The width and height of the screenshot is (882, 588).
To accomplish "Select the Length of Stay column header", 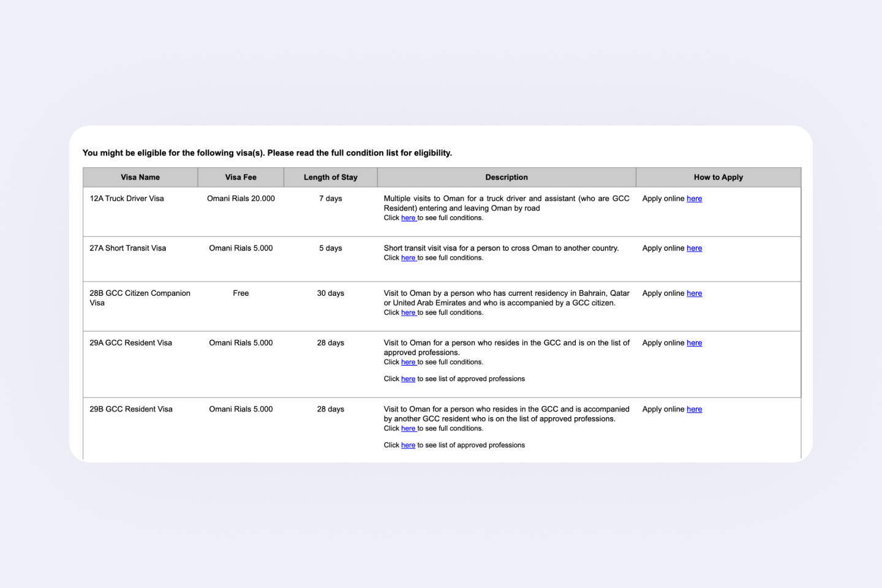I will point(331,178).
